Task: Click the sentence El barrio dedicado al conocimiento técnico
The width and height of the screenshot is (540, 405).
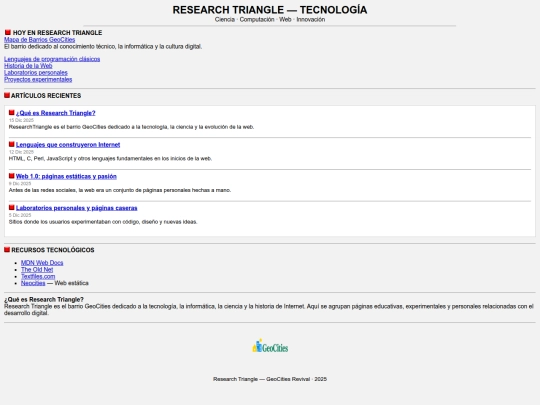Action: (103, 46)
